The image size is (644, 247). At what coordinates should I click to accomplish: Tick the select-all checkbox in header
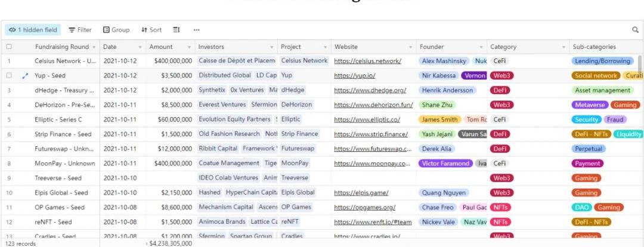coord(9,47)
